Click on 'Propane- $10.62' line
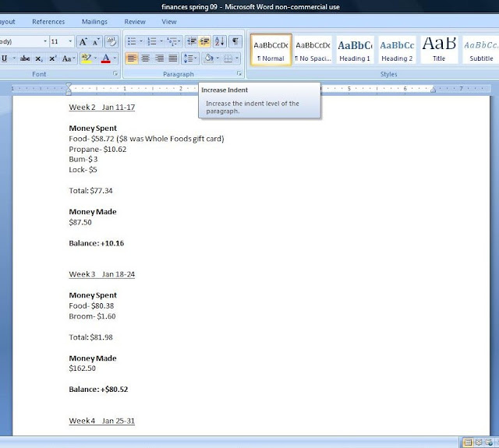Viewport: 499px width, 448px height. tap(97, 149)
